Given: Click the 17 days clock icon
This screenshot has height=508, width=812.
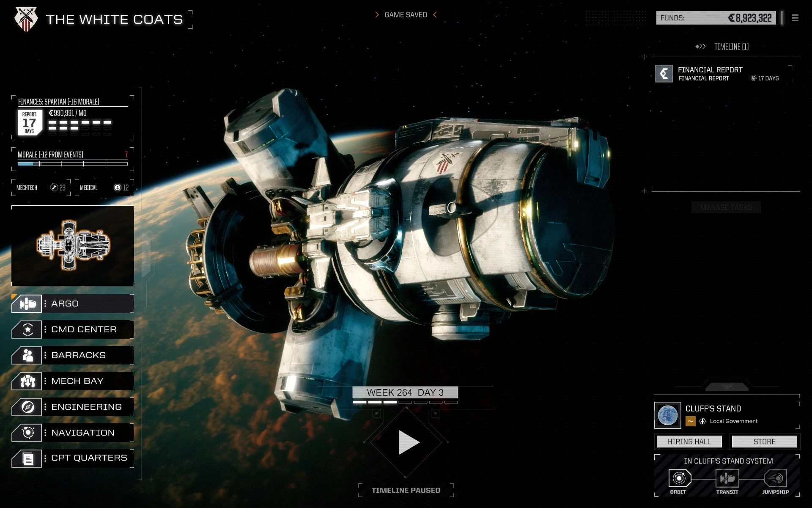Looking at the screenshot, I should coord(753,78).
